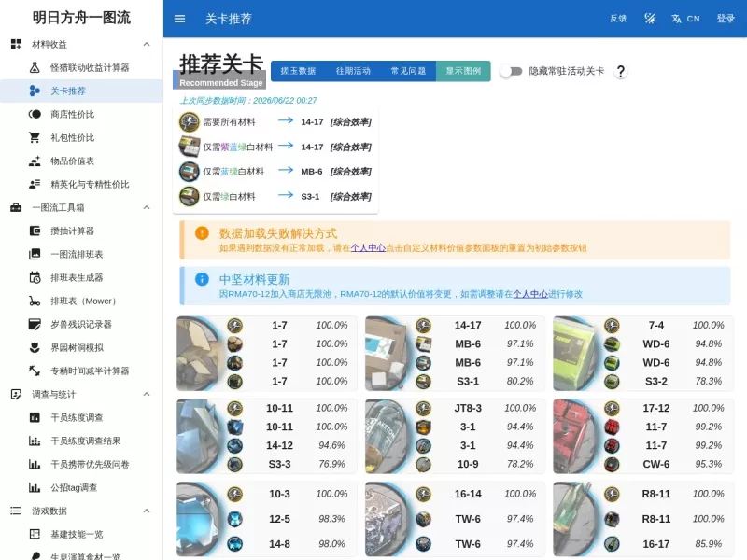Click 登录 in the header
This screenshot has width=747, height=560.
[x=726, y=19]
